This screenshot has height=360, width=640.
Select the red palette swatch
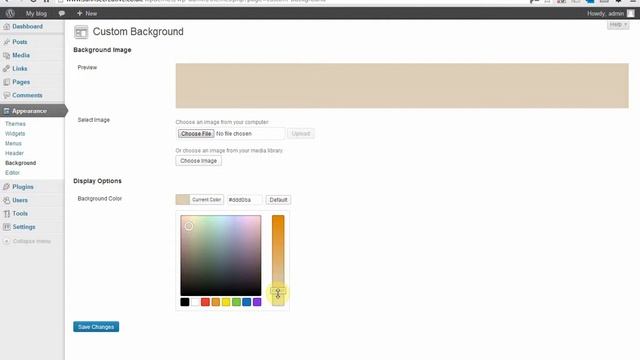point(205,302)
